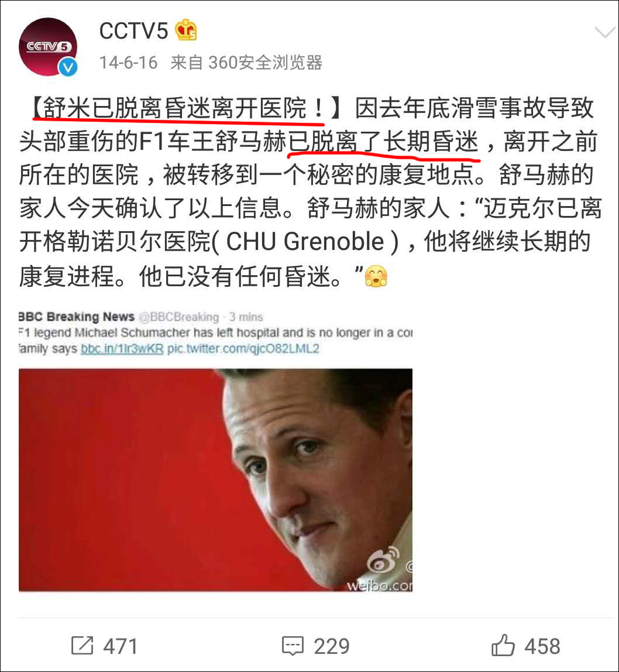Image resolution: width=619 pixels, height=672 pixels.
Task: Open the comments icon
Action: click(293, 646)
